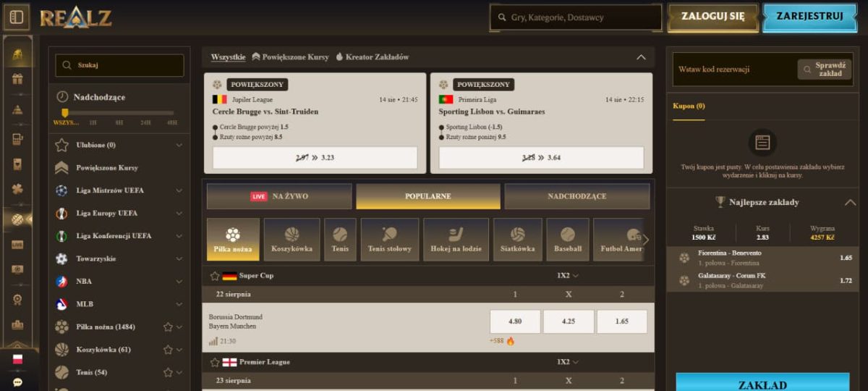The image size is (868, 391).
Task: Switch to Wszystkie tab
Action: pyautogui.click(x=228, y=57)
